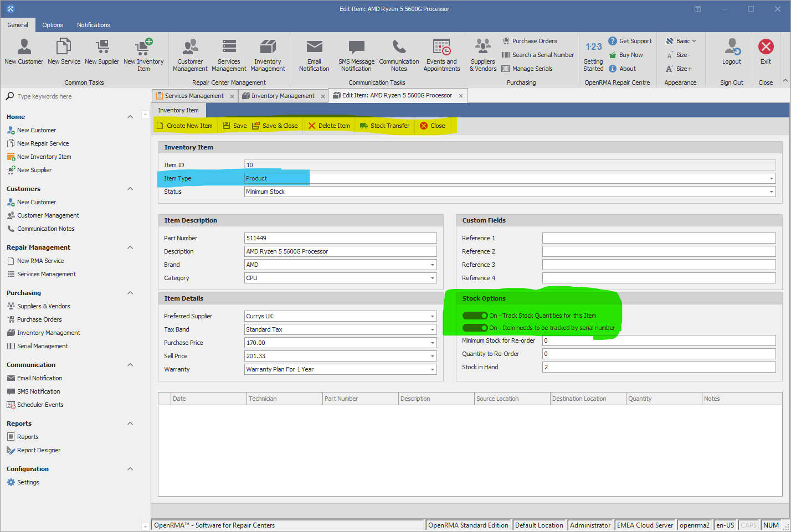Open Preferred Supplier dropdown
The image size is (791, 532).
tap(433, 316)
